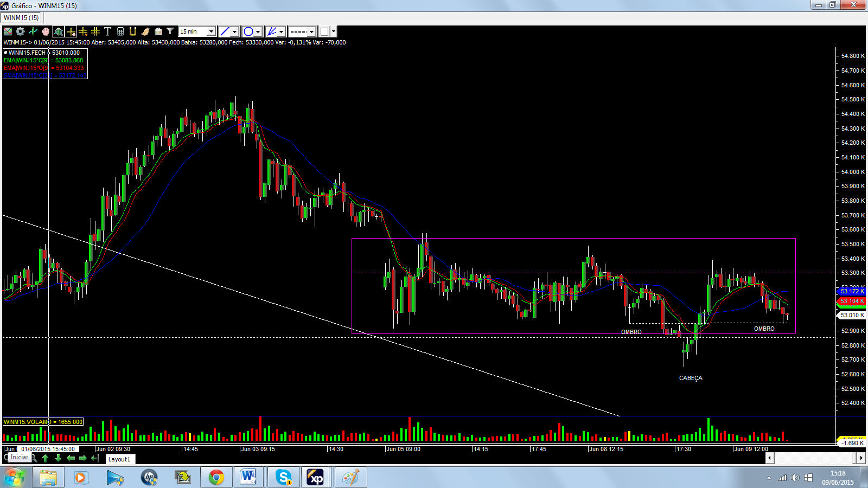Select the eraser hand icon

click(145, 31)
